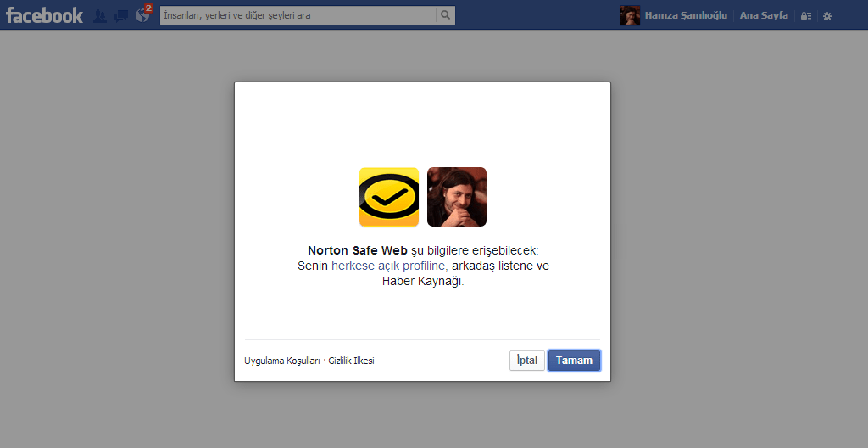Click the search magnifier button
868x448 pixels.
[x=446, y=15]
